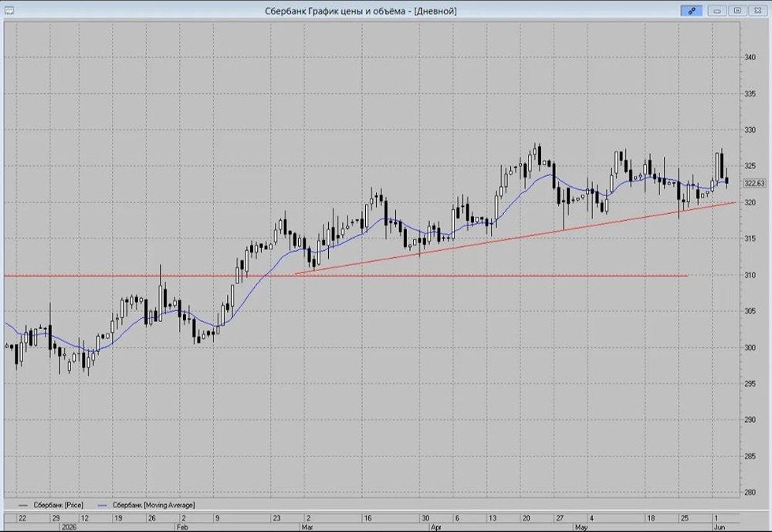Click the window title Сбербанк График цены и объёма
This screenshot has height=532, width=772.
coord(361,11)
